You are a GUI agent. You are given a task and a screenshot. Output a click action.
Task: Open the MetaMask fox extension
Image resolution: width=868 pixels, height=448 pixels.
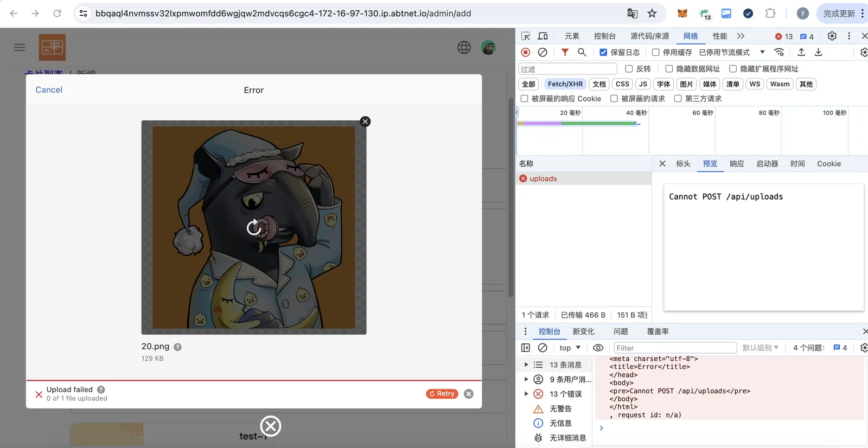click(682, 13)
